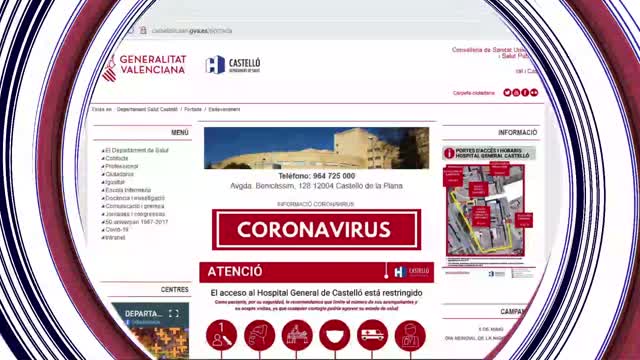Click the Castelló Departament de Salut logo
This screenshot has height=360, width=640.
coord(233,65)
